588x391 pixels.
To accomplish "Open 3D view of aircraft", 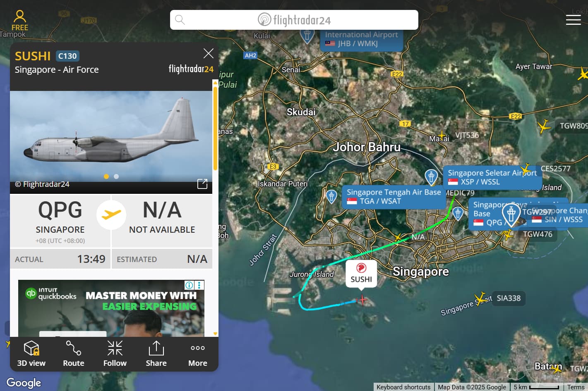I will coord(31,354).
